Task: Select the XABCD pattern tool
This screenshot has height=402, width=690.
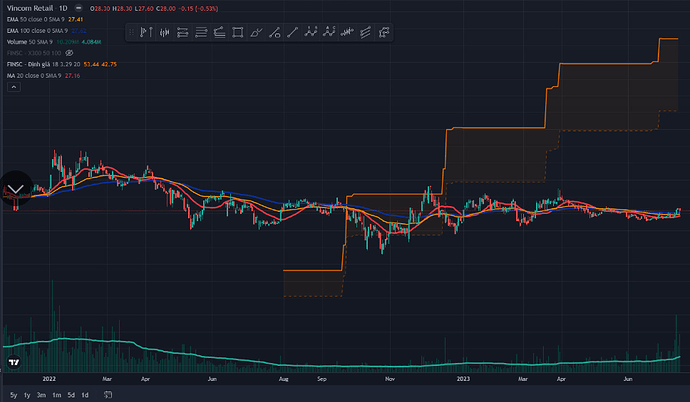Action: (x=311, y=32)
